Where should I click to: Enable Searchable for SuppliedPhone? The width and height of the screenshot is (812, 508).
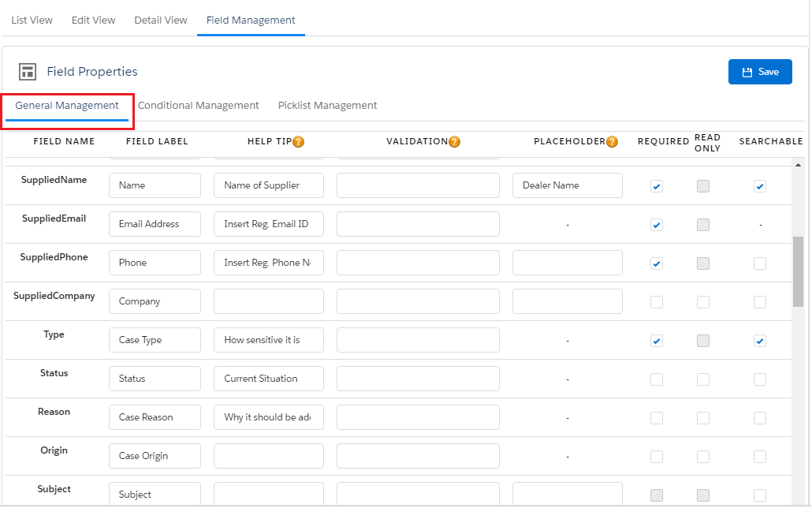coord(759,263)
